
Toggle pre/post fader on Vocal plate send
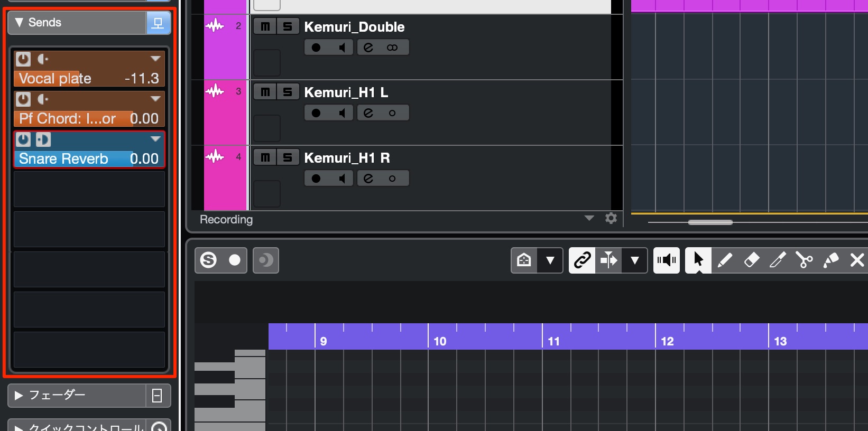pos(43,59)
